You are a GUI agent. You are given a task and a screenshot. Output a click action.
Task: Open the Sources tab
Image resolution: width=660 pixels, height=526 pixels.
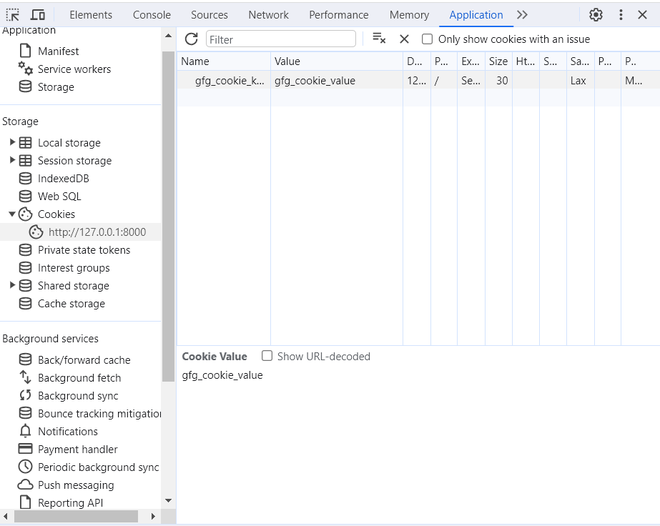point(209,15)
